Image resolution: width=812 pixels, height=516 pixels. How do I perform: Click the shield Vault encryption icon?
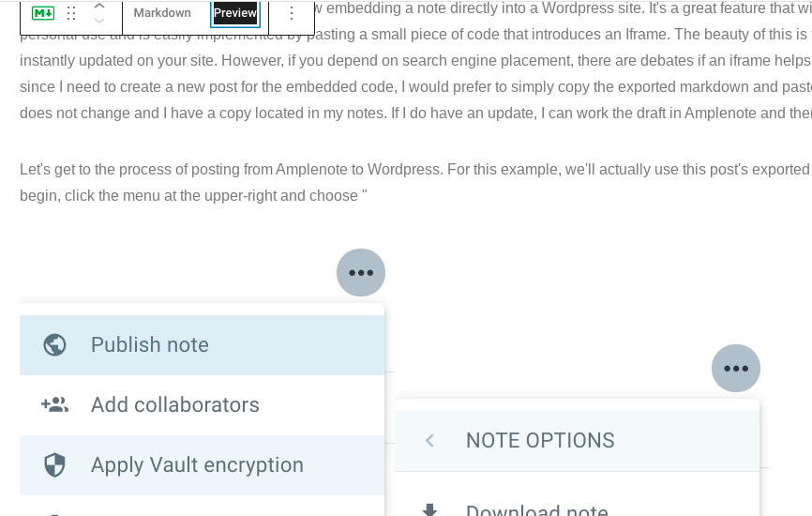[55, 465]
